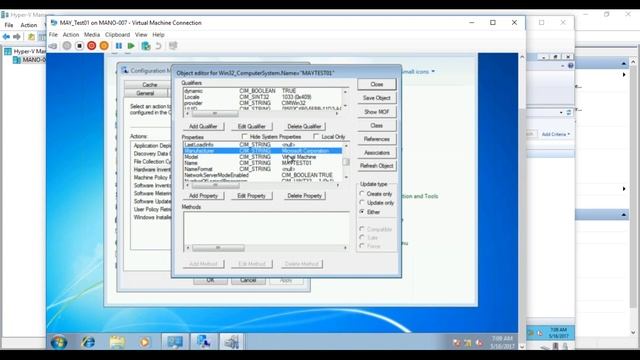Select the NameFormat property row
The height and width of the screenshot is (360, 640).
pos(263,169)
